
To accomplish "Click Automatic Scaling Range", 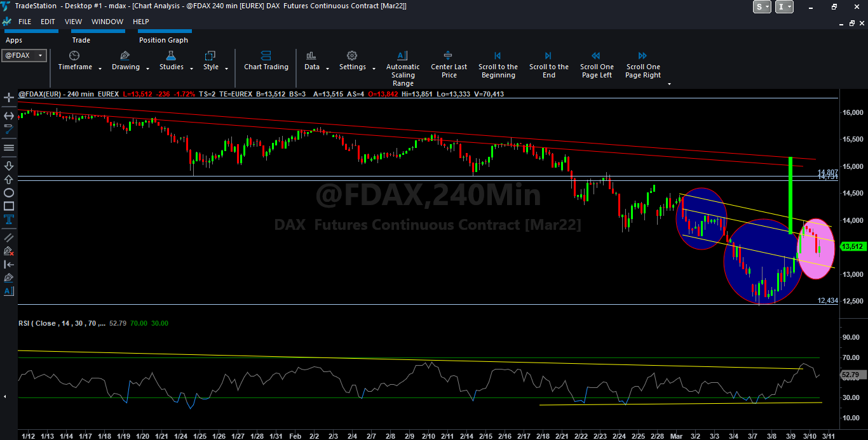I will click(x=403, y=69).
